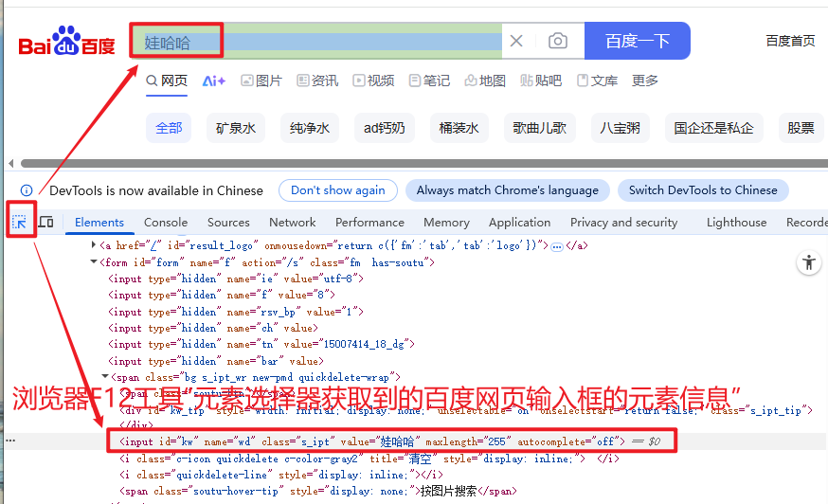
Task: Open the Performance panel tab
Action: click(369, 223)
